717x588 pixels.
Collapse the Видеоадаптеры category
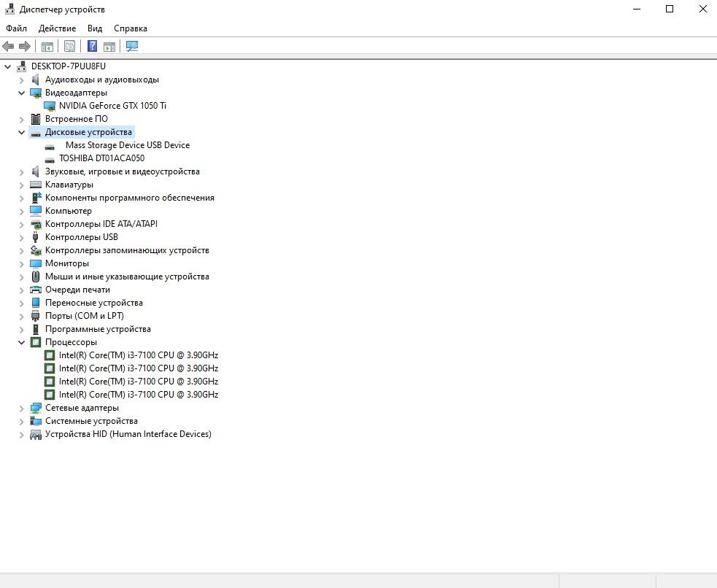(21, 93)
